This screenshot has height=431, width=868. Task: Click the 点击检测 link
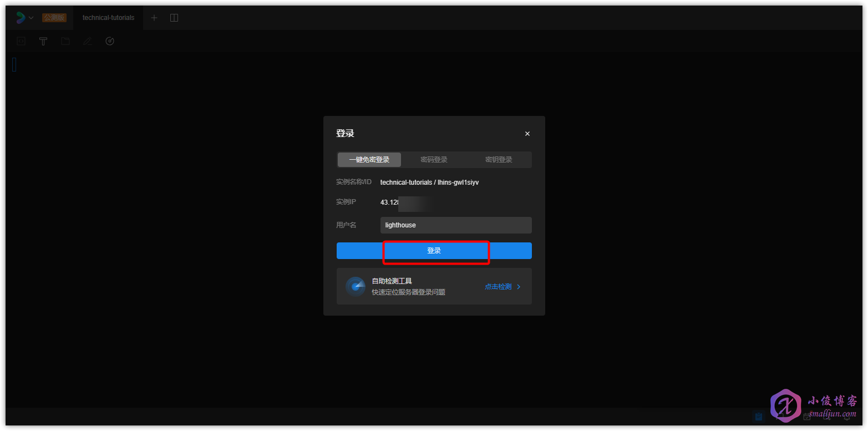pyautogui.click(x=498, y=287)
